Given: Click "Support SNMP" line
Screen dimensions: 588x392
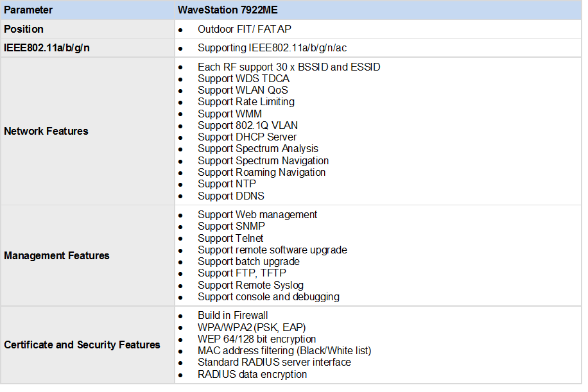Looking at the screenshot, I should pyautogui.click(x=231, y=226).
